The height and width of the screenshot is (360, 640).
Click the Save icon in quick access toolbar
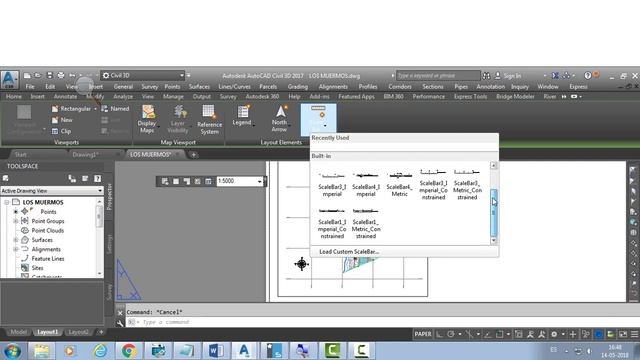click(x=49, y=76)
